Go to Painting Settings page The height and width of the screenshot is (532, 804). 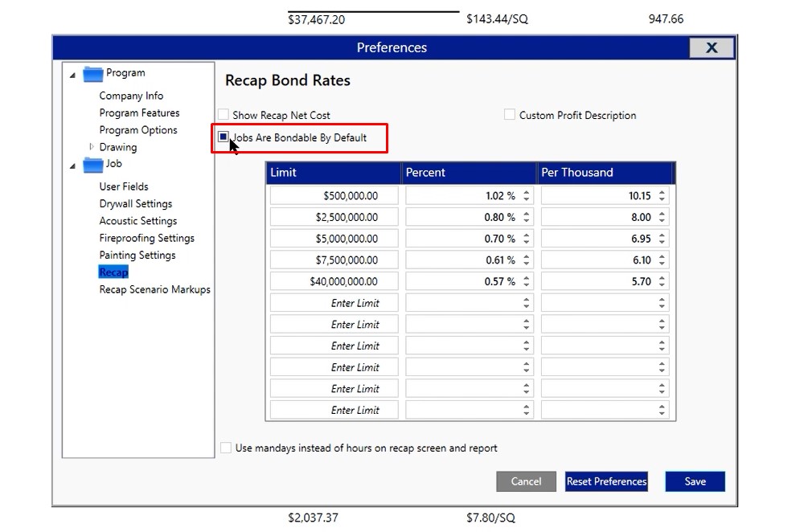[x=137, y=255]
